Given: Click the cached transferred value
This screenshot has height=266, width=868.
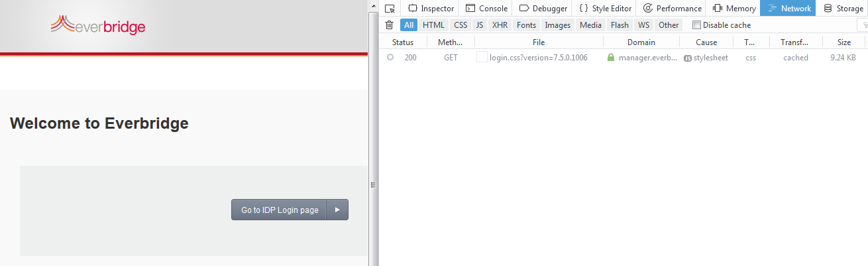Looking at the screenshot, I should pos(796,58).
